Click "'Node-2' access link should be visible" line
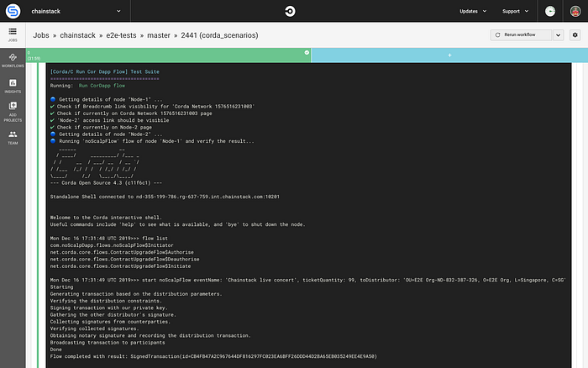 tap(109, 120)
